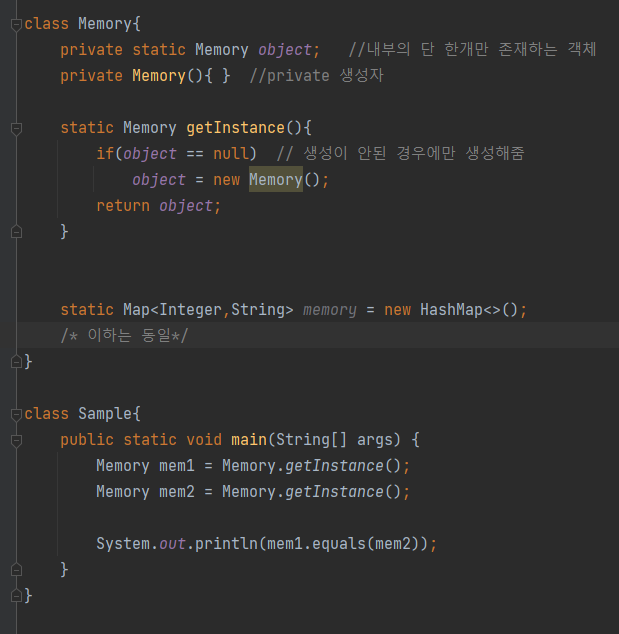Click 'println' in the System.out statement

click(x=226, y=544)
